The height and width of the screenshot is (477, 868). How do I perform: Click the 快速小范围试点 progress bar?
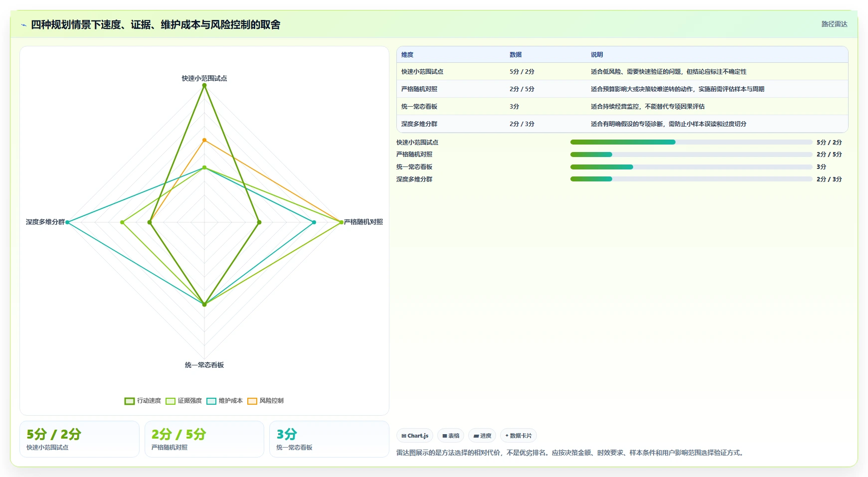(x=691, y=142)
